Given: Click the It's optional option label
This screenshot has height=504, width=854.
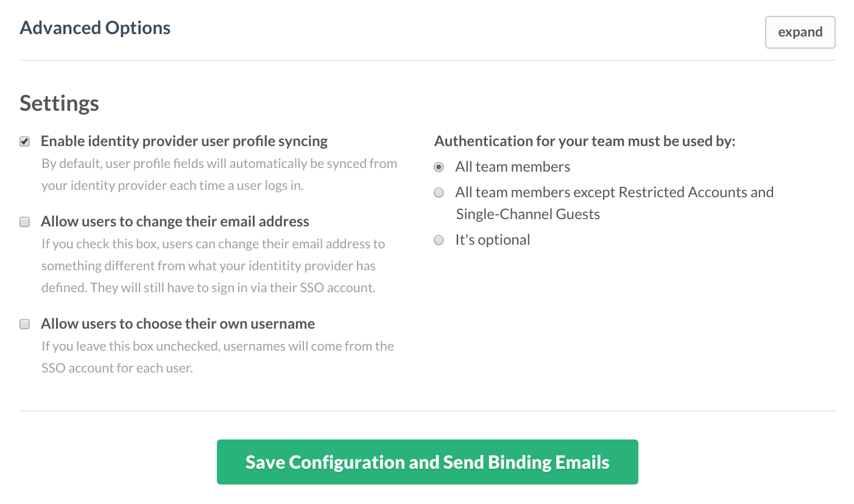Looking at the screenshot, I should 492,239.
